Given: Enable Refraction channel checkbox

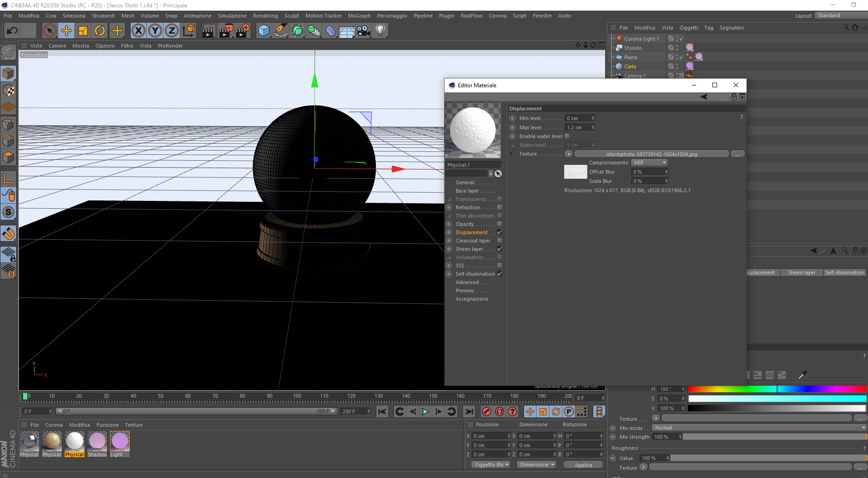Looking at the screenshot, I should [x=500, y=207].
